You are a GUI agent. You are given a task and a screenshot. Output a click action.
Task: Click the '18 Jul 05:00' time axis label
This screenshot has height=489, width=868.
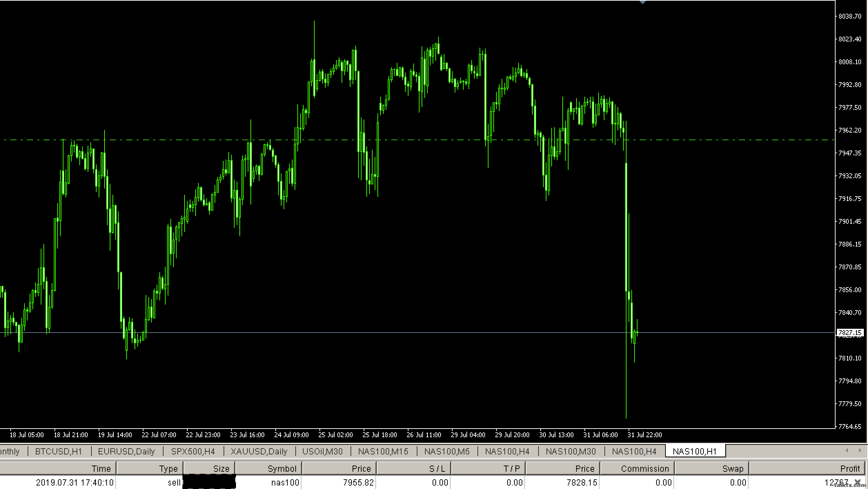pyautogui.click(x=27, y=435)
